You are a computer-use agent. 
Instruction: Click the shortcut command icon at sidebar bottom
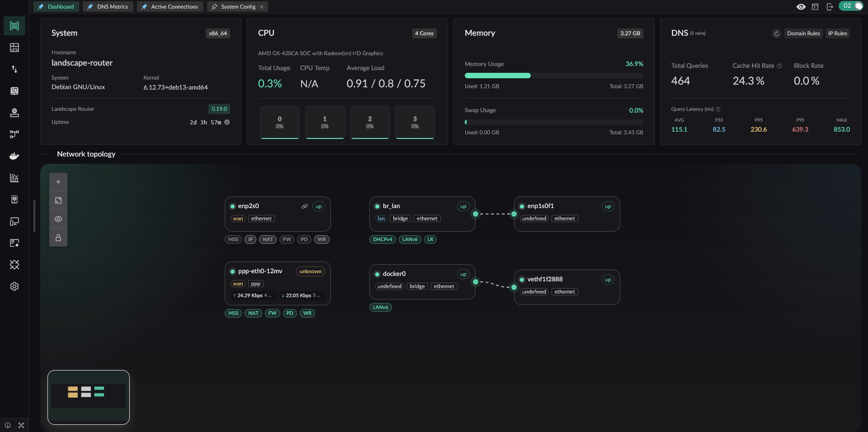[21, 425]
